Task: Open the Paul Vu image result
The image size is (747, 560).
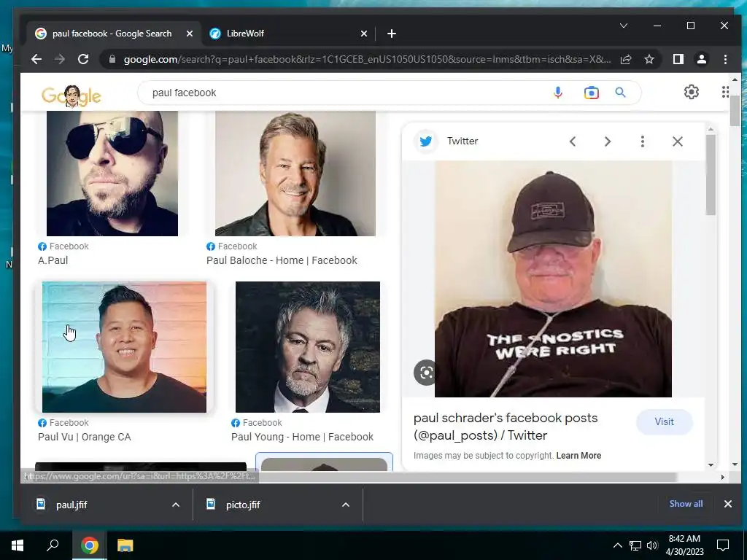Action: coord(124,346)
